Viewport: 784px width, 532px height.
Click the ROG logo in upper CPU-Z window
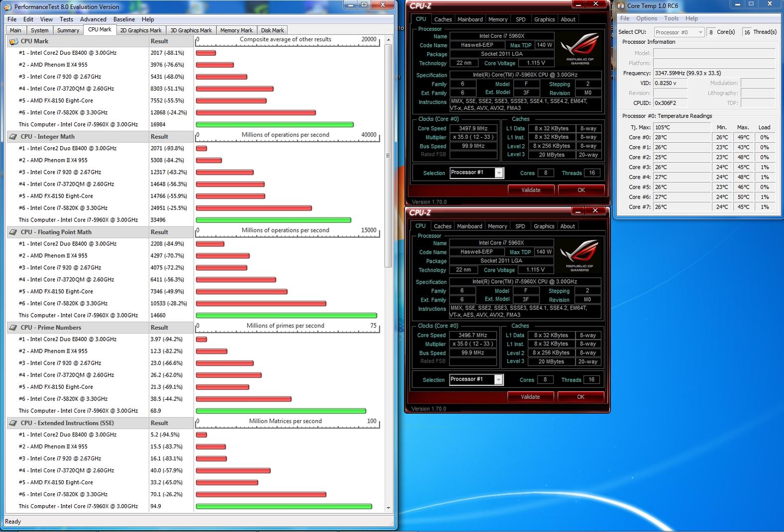tap(580, 49)
